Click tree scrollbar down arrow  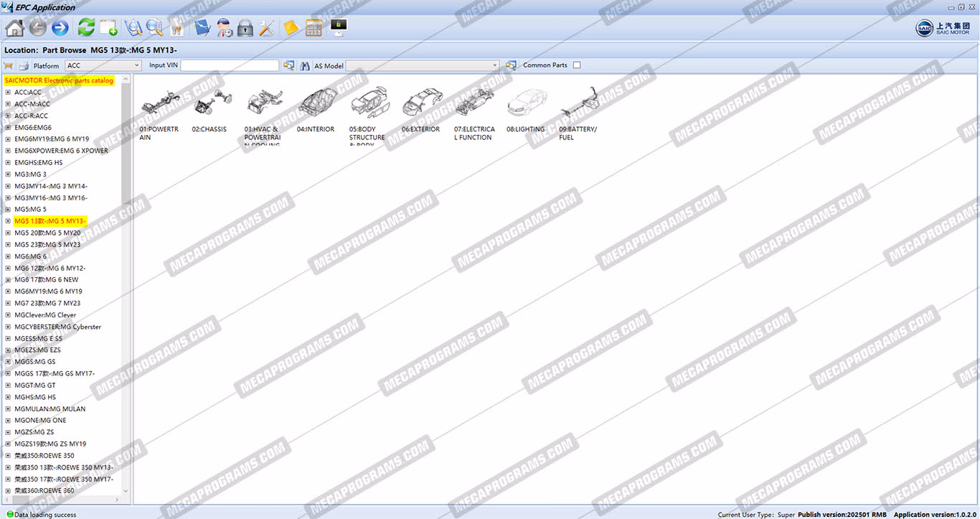[x=126, y=491]
